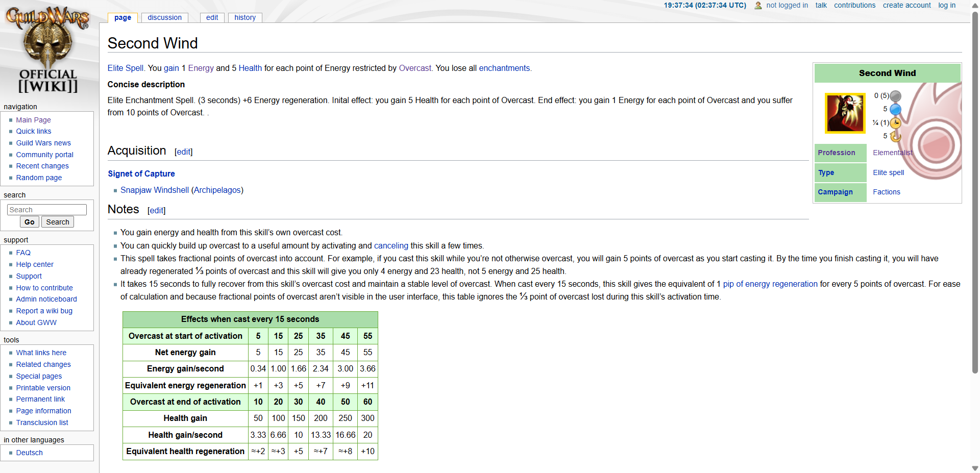
Task: Follow the enchantments link
Action: 504,68
